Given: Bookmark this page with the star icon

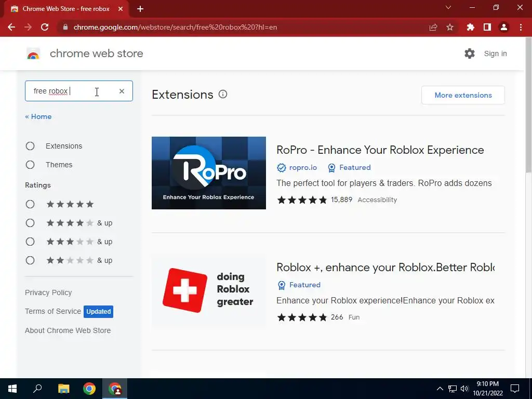Looking at the screenshot, I should [450, 27].
